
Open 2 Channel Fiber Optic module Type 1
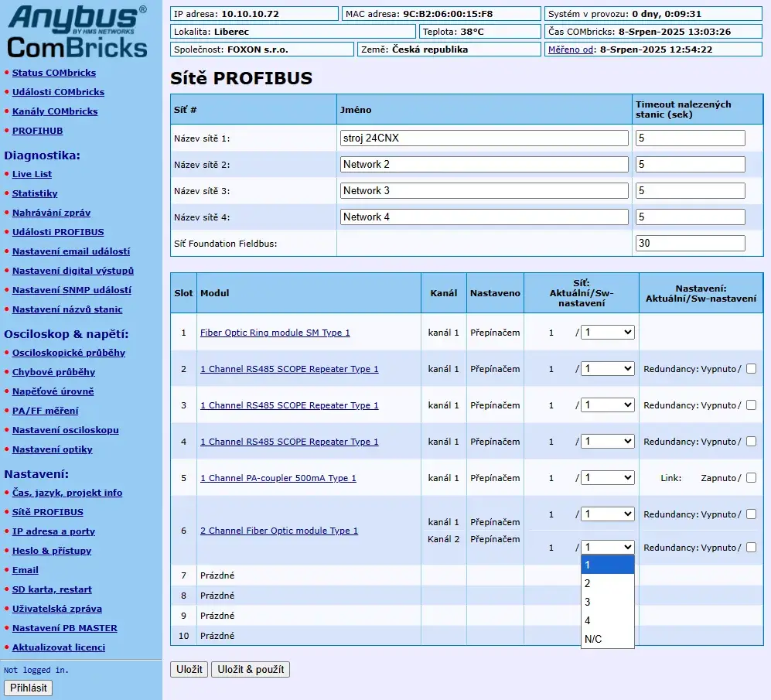[279, 531]
